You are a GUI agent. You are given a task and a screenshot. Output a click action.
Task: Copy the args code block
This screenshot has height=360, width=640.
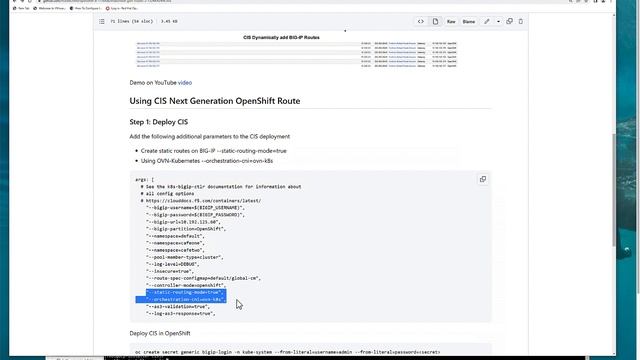483,179
